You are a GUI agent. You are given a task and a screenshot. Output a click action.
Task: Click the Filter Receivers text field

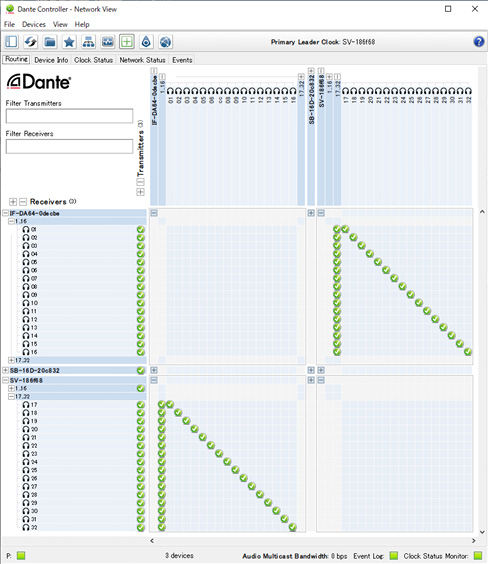69,146
